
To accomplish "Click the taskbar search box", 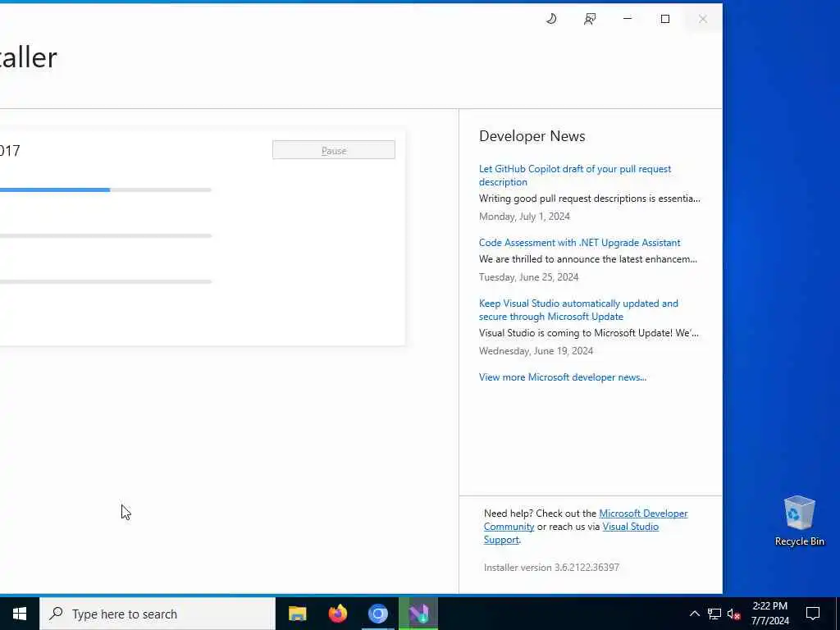I will [x=157, y=614].
